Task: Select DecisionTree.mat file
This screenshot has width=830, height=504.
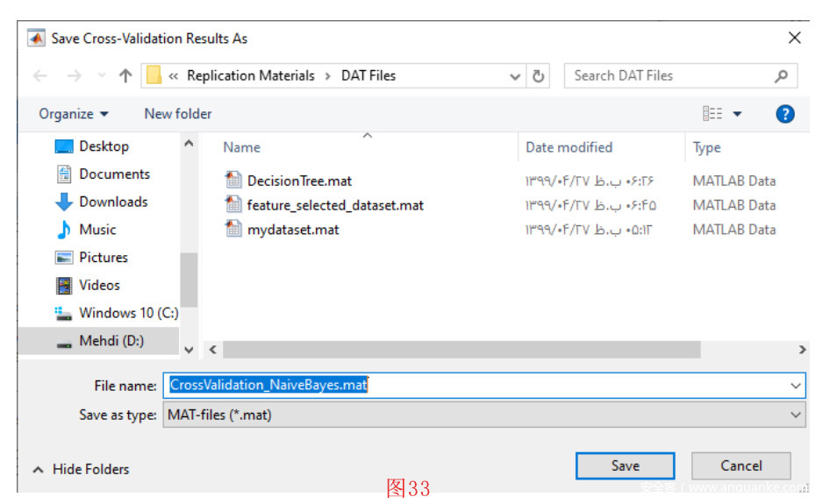Action: click(x=299, y=181)
